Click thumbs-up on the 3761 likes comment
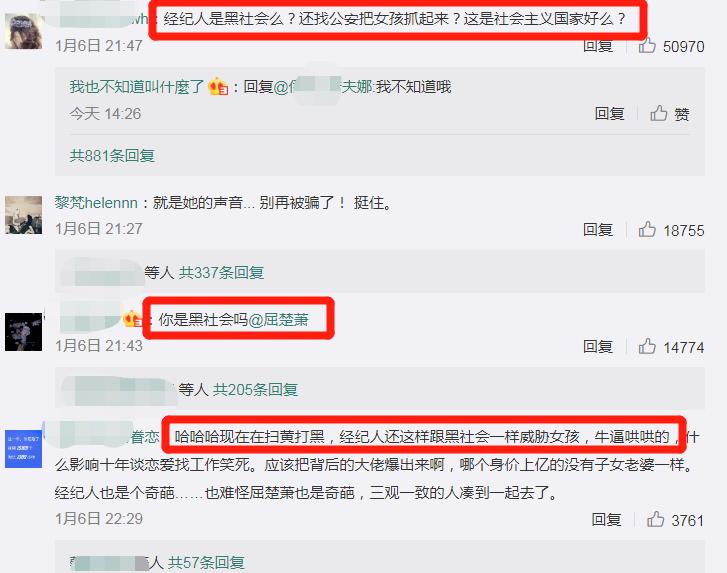Screen dimensions: 727x573 [x=655, y=519]
